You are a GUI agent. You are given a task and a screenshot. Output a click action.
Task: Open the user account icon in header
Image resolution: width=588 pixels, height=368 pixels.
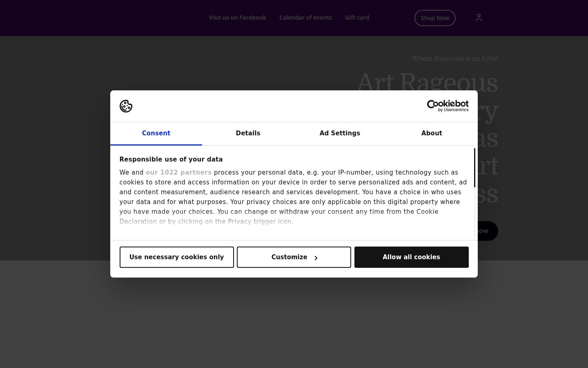click(x=479, y=18)
